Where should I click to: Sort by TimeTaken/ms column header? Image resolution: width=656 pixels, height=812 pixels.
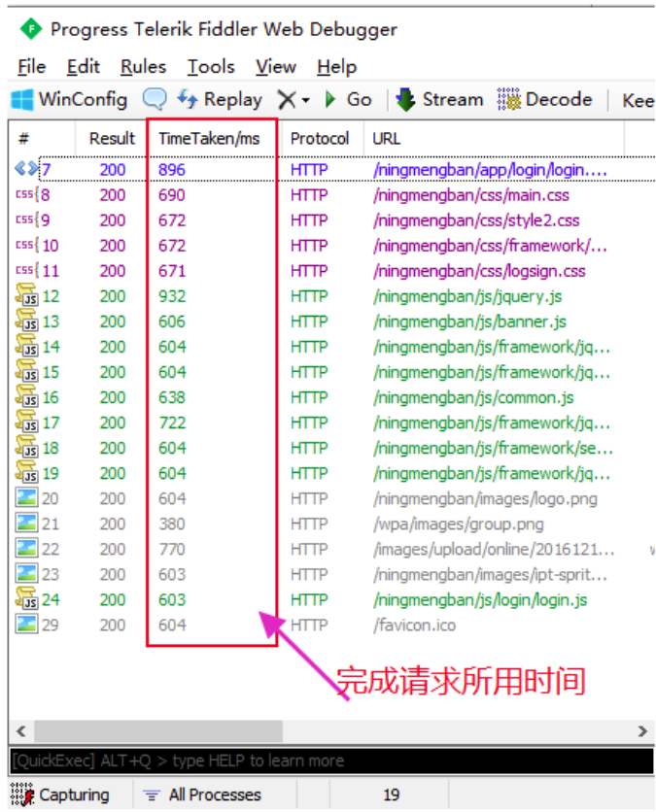tap(209, 138)
